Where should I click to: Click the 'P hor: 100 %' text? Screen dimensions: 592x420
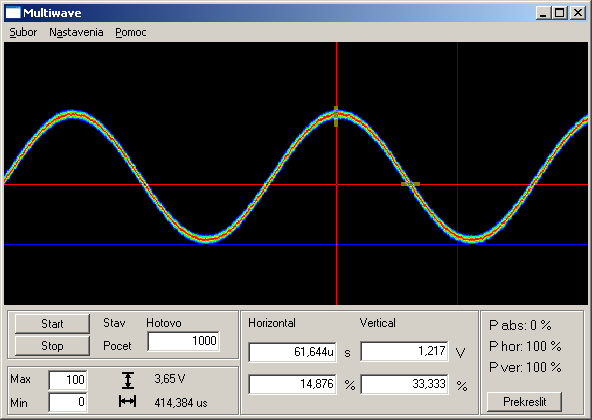525,346
